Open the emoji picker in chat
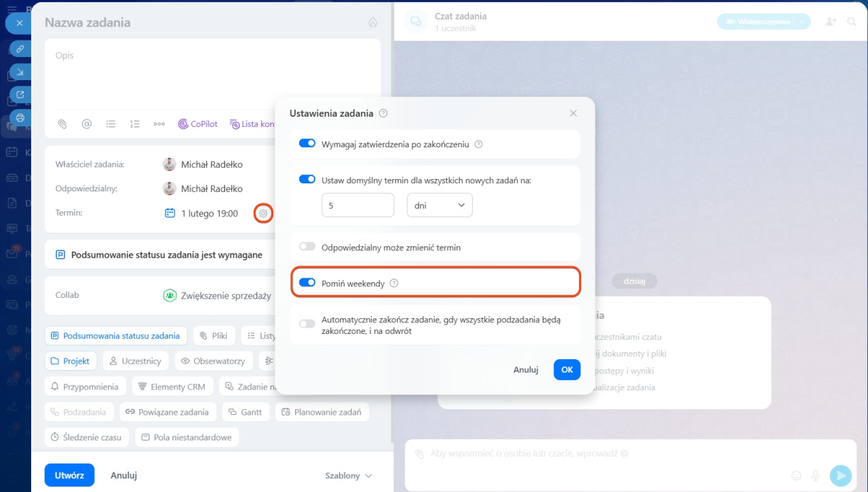This screenshot has width=868, height=492. (796, 476)
